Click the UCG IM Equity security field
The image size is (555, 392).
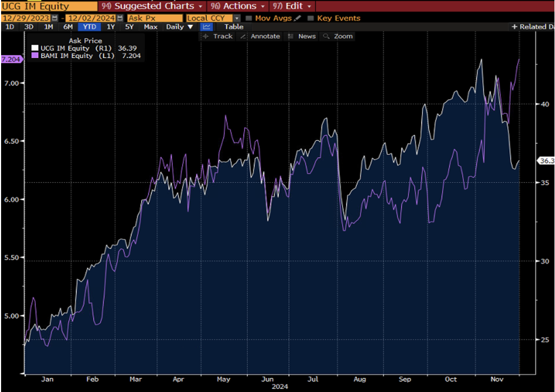pyautogui.click(x=49, y=7)
